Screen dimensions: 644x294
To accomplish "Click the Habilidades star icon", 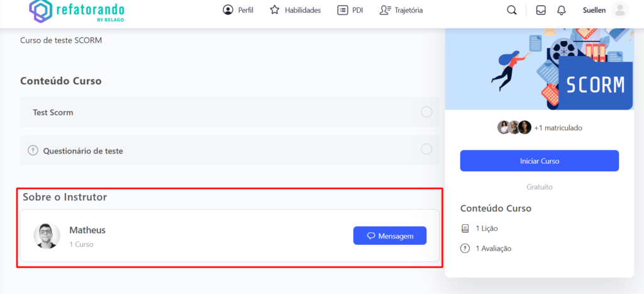I will (x=274, y=10).
